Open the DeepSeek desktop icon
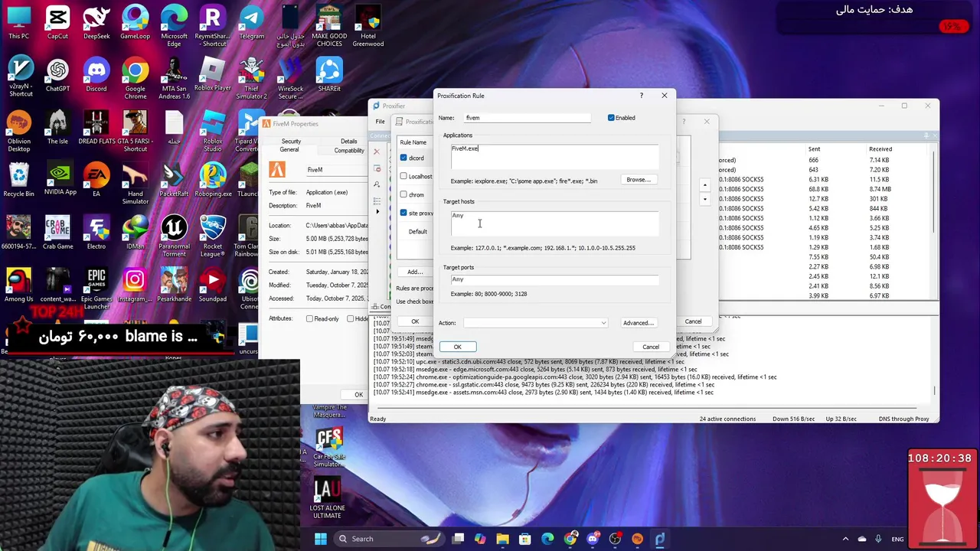Image resolution: width=980 pixels, height=551 pixels. [96, 23]
